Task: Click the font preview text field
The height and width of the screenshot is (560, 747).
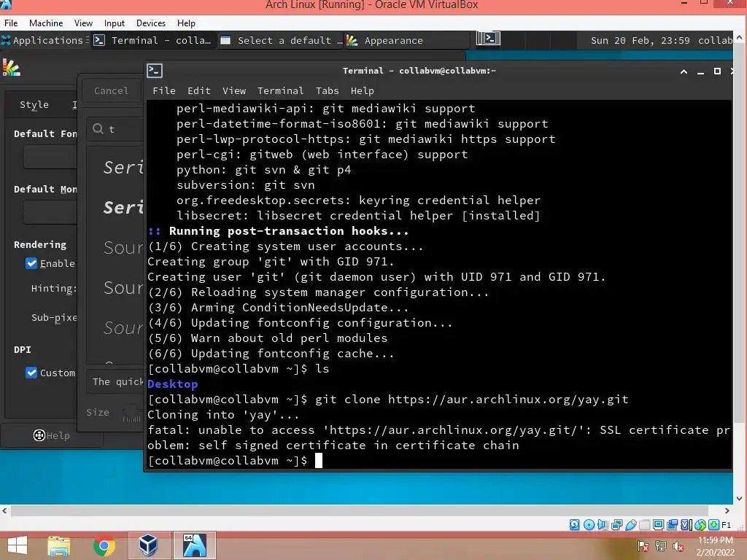Action: pyautogui.click(x=116, y=381)
